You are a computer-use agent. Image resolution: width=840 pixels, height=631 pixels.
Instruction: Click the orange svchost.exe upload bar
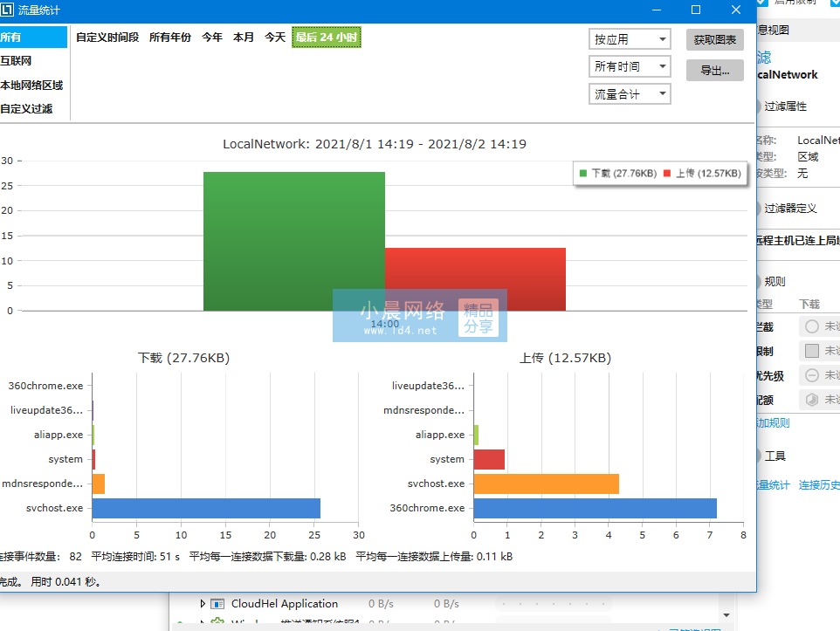pos(547,484)
